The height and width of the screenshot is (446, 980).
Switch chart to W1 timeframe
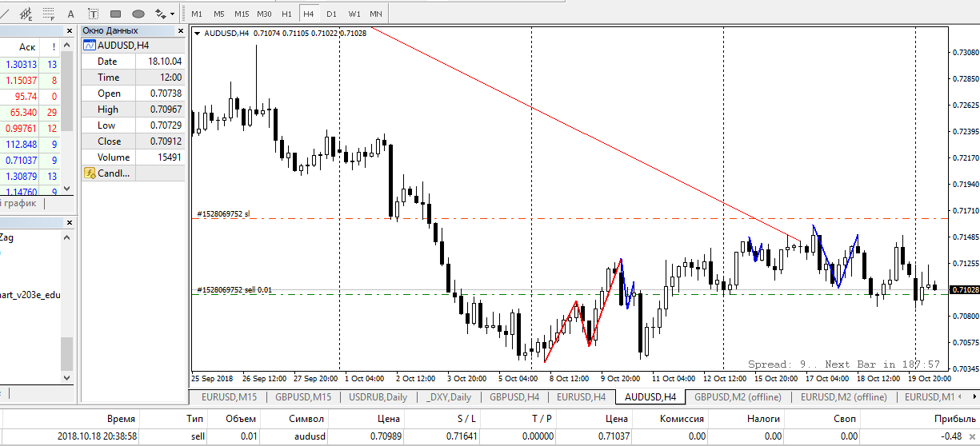click(x=354, y=14)
